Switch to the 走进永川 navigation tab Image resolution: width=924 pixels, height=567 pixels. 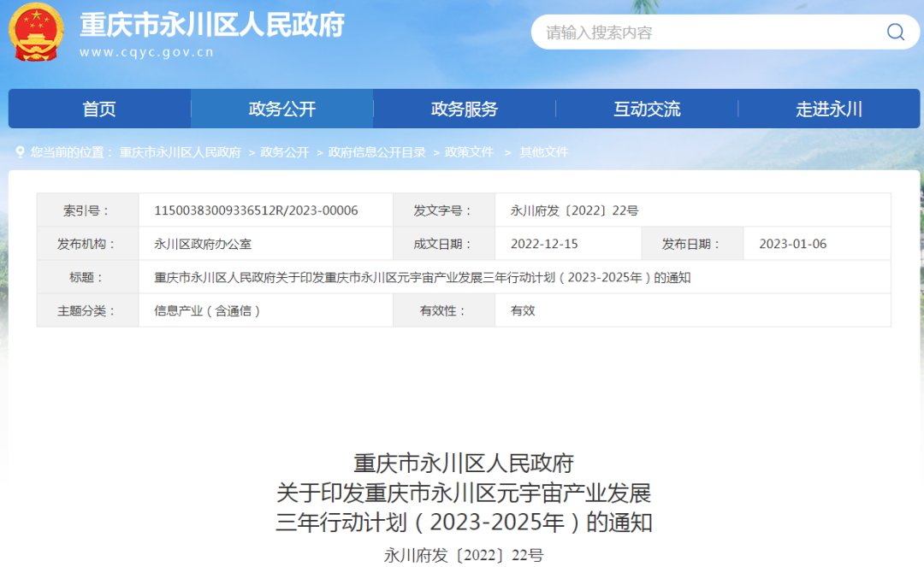point(828,109)
